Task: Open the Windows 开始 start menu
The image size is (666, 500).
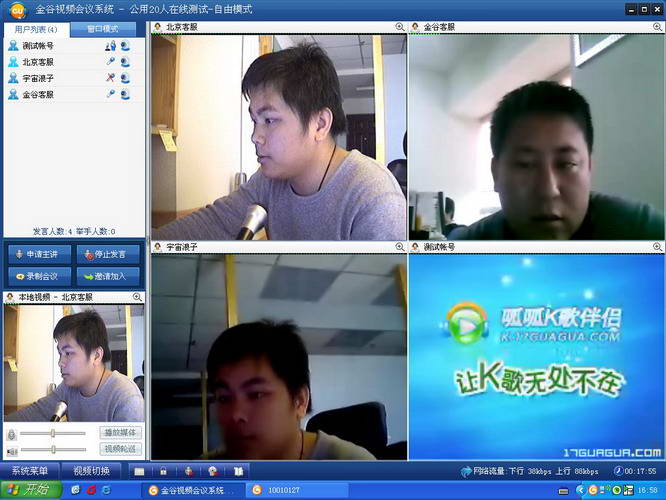Action: click(x=31, y=490)
